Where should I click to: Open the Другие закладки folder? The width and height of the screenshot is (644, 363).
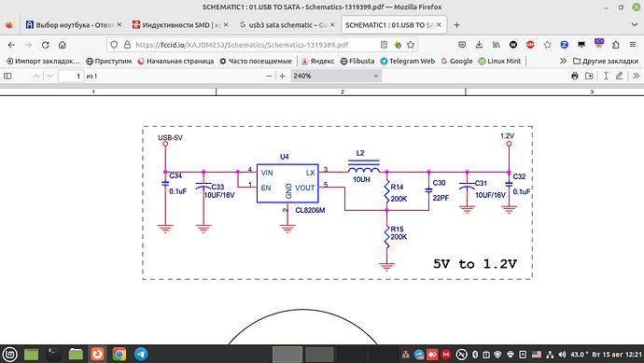606,61
